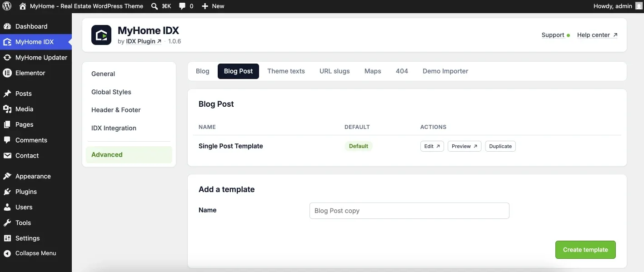The height and width of the screenshot is (272, 644).
Task: Click the Posts pushpin icon
Action: (7, 94)
